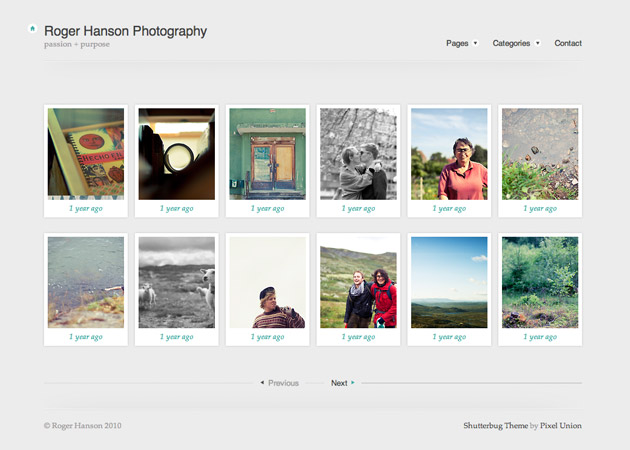The width and height of the screenshot is (630, 450).
Task: Click the right arrow icon beside Next
Action: 353,383
